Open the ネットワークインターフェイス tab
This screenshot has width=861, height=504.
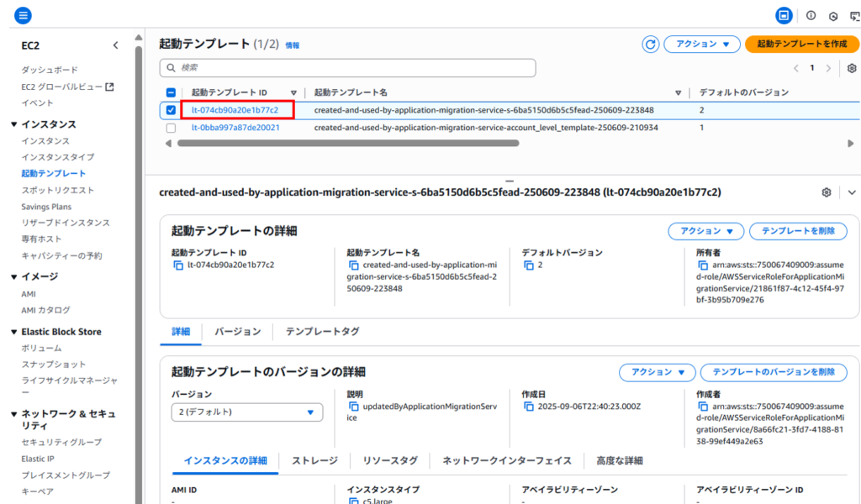pos(507,460)
